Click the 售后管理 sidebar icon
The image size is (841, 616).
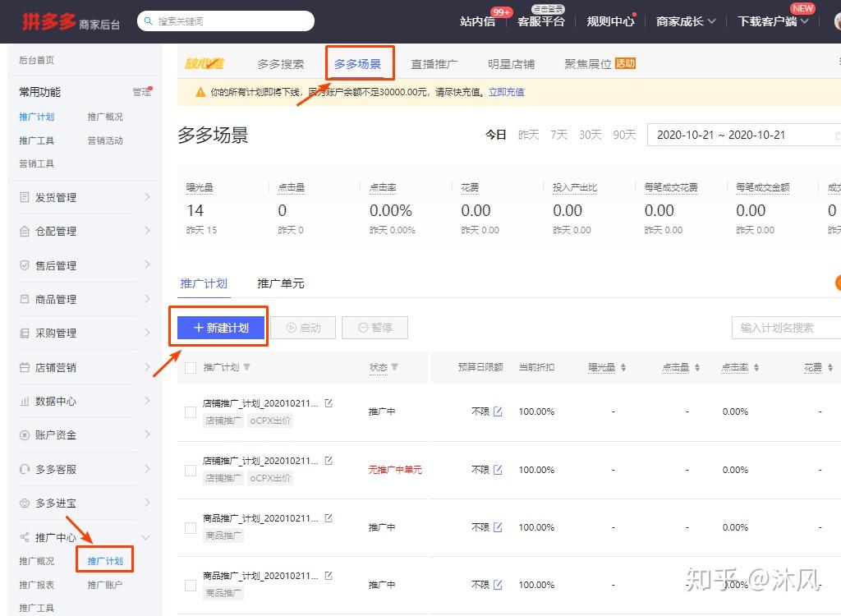[x=24, y=265]
